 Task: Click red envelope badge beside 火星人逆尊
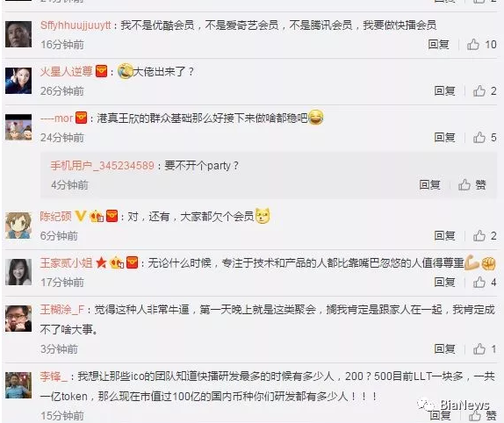click(101, 71)
